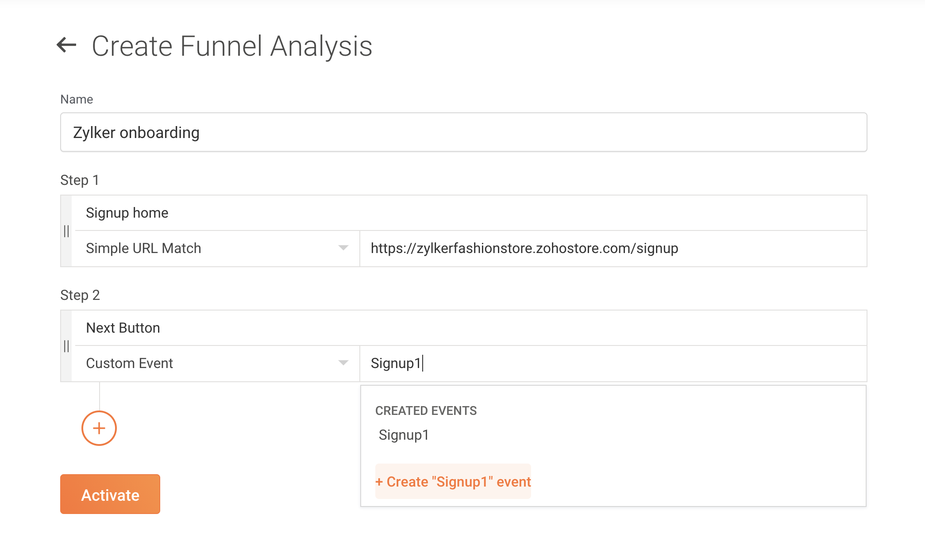Click Create "Signup1" event link
Viewport: 925px width, 560px height.
pyautogui.click(x=453, y=481)
